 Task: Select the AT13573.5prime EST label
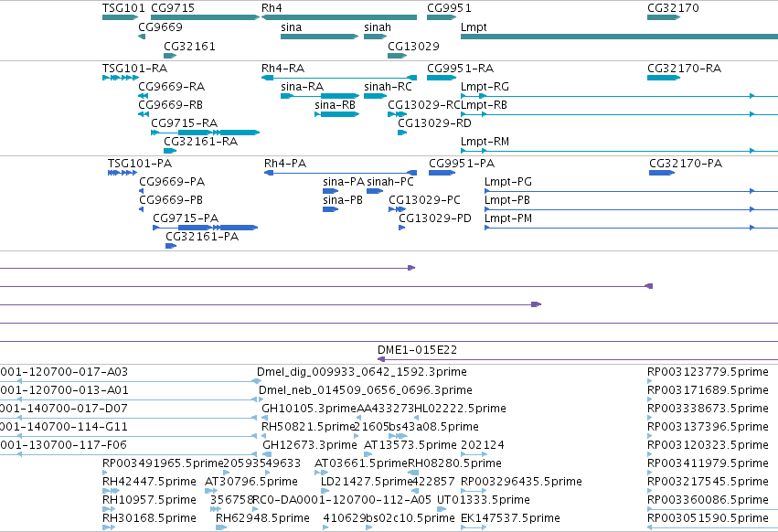410,444
